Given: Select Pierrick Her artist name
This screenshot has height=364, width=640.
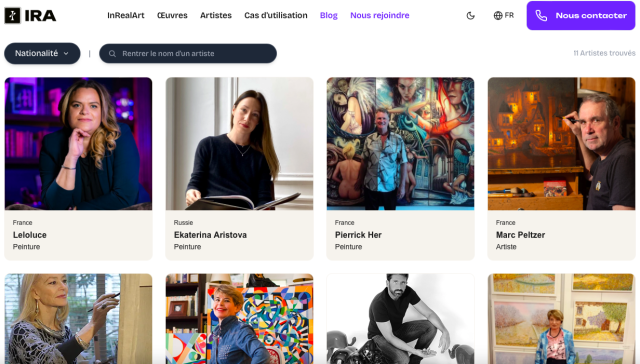Looking at the screenshot, I should click(358, 235).
